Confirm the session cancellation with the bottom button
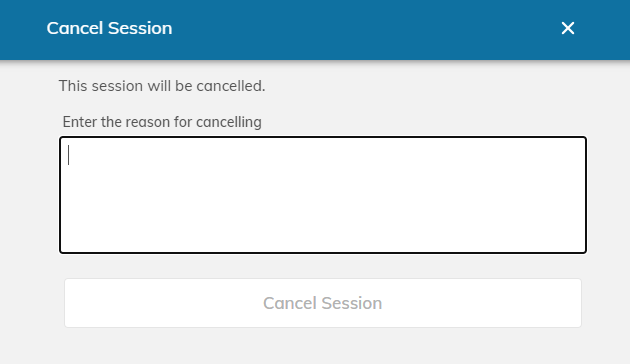 point(323,303)
